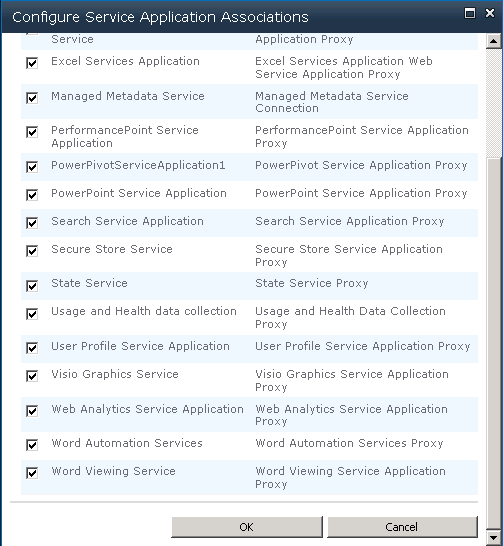Click the OK button

[x=247, y=527]
